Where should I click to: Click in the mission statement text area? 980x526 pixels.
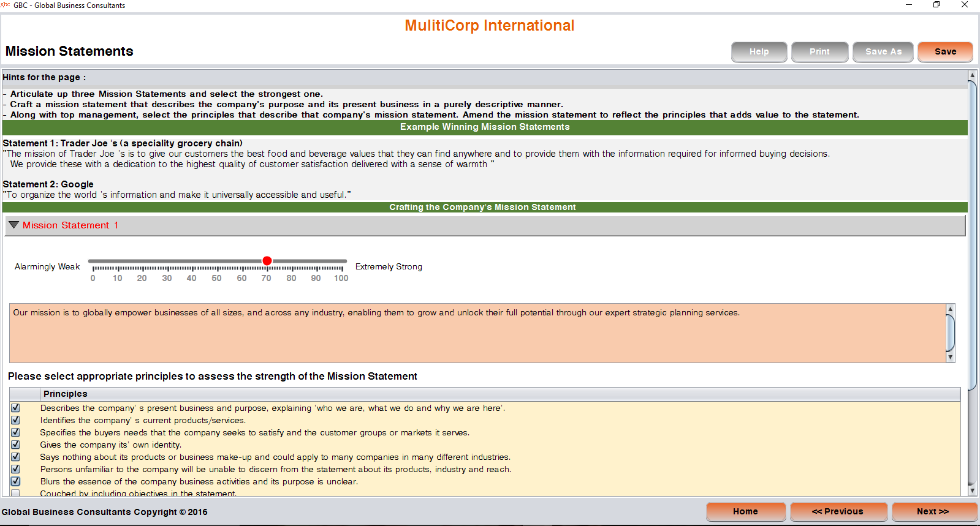(478, 333)
